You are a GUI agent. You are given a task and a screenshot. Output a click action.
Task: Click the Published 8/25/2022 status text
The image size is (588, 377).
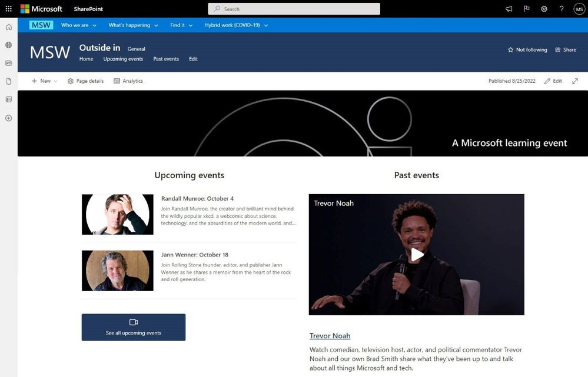[x=512, y=81]
